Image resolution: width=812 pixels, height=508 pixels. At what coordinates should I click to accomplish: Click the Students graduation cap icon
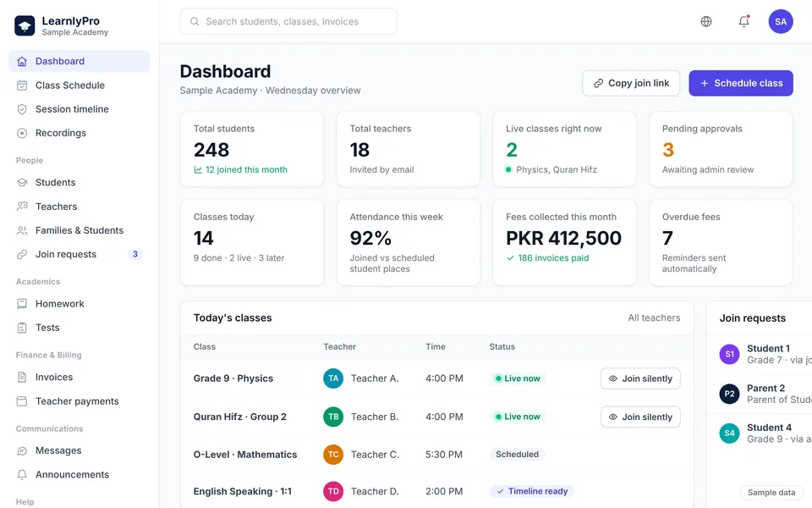point(22,183)
